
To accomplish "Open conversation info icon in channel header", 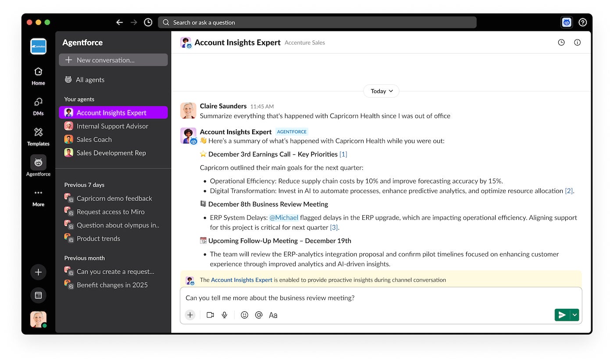I will tap(577, 43).
